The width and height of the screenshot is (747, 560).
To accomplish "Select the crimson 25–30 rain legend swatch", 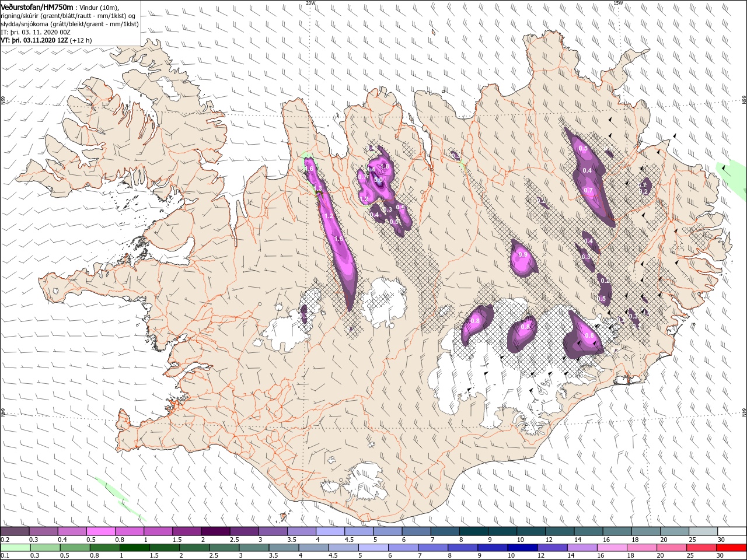I will (701, 548).
